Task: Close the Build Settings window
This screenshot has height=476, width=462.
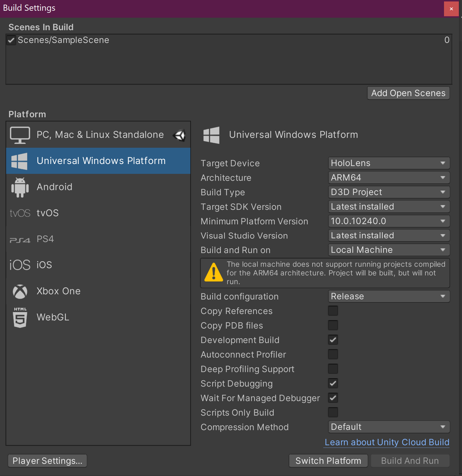Action: point(451,9)
